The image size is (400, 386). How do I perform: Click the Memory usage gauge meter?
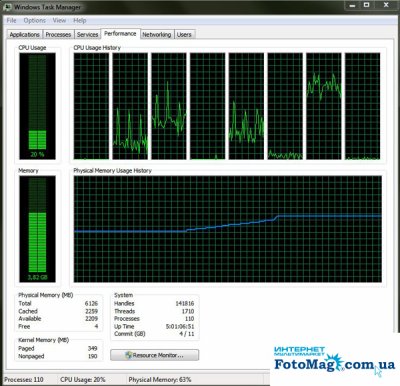[x=37, y=229]
